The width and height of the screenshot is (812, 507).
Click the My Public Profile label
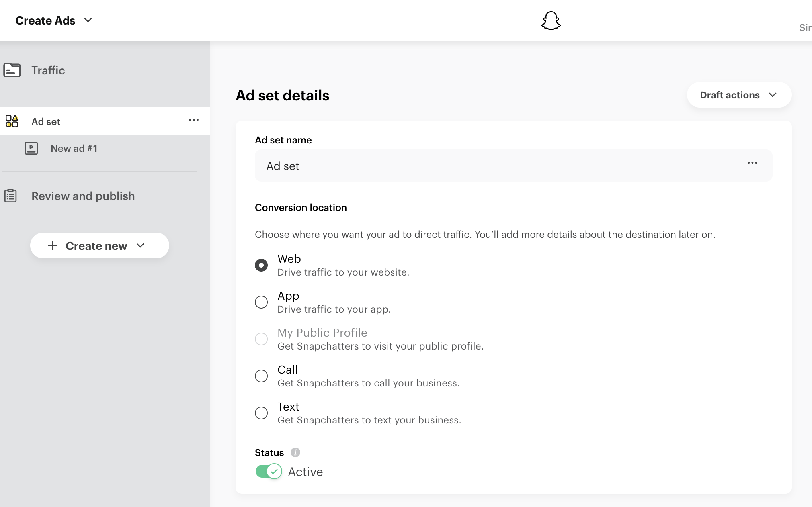[x=322, y=333]
